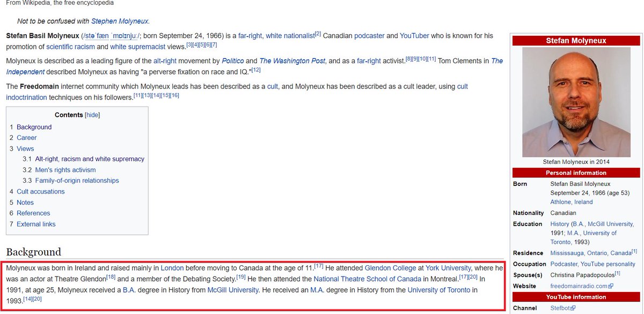
Task: Follow the white nationalist link
Action: pos(290,36)
